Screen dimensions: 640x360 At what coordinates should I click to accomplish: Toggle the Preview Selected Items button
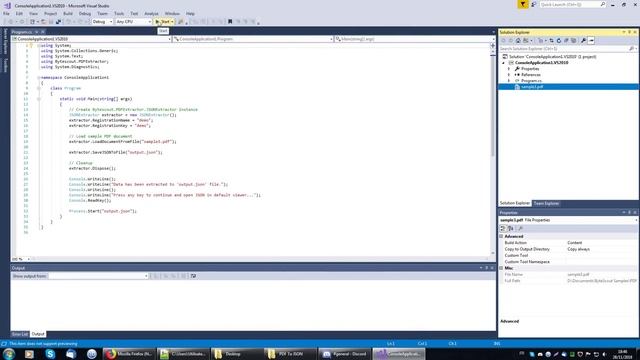[591, 40]
